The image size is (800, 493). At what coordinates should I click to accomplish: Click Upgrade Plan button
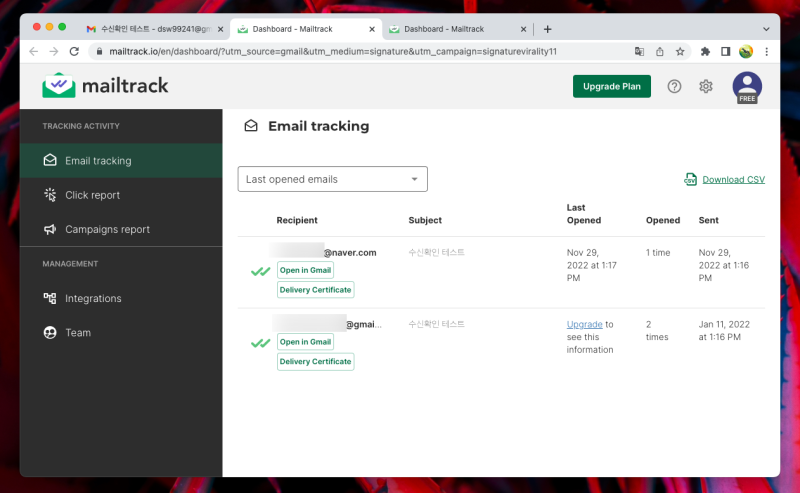click(612, 86)
